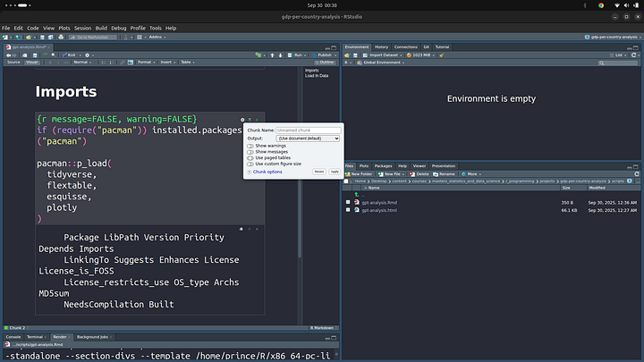Click the load workspace folder icon

(347, 55)
